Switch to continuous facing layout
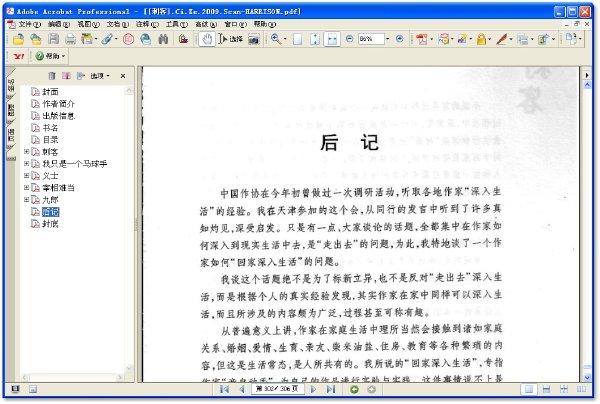Viewport: 600px width, 404px height. [564, 389]
